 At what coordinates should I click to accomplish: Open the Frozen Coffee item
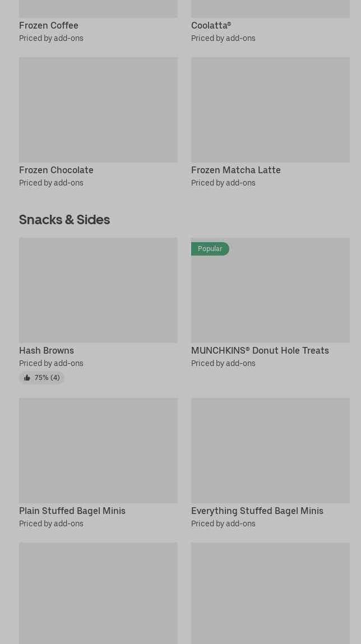pyautogui.click(x=49, y=25)
